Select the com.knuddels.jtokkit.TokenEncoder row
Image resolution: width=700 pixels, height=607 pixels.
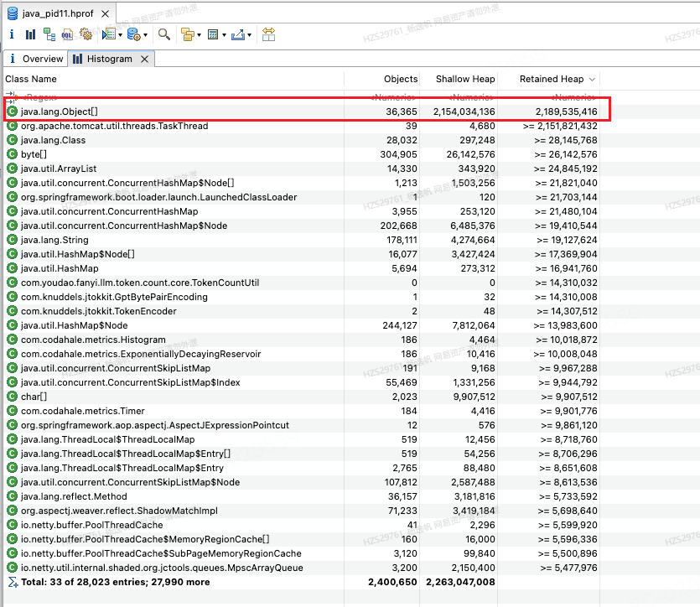(301, 311)
